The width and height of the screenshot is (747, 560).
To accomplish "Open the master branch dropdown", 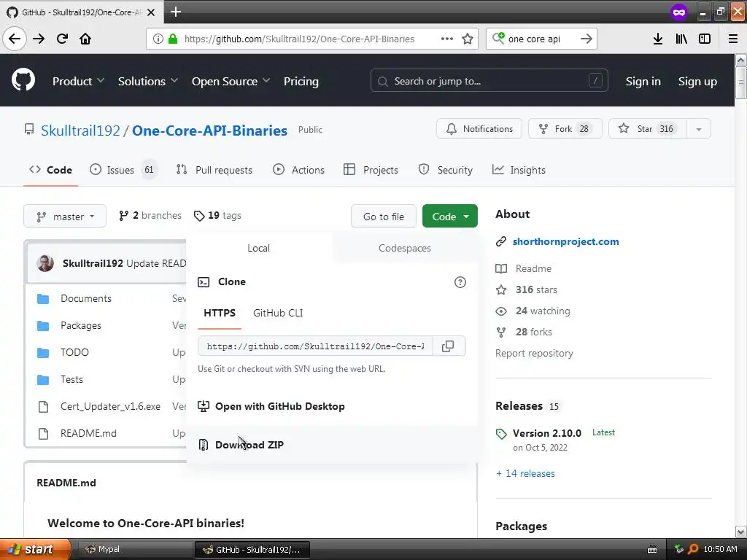I will pos(65,217).
